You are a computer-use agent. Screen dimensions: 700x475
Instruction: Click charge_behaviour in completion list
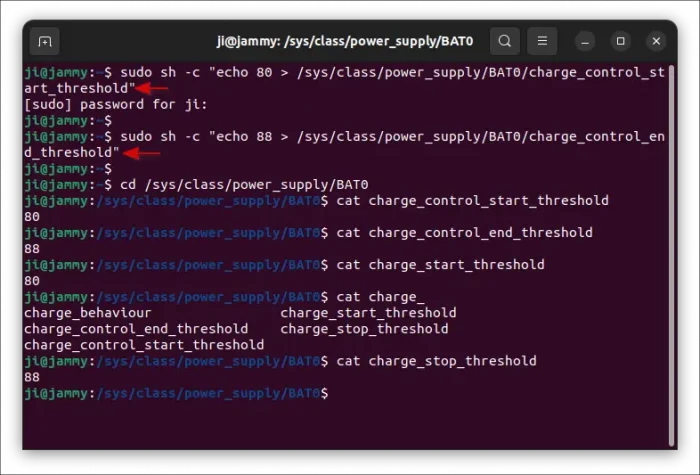point(88,313)
